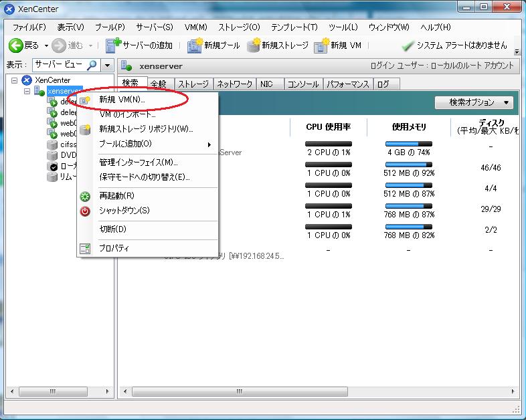Click the red Shutdown power icon in the menu

(85, 211)
